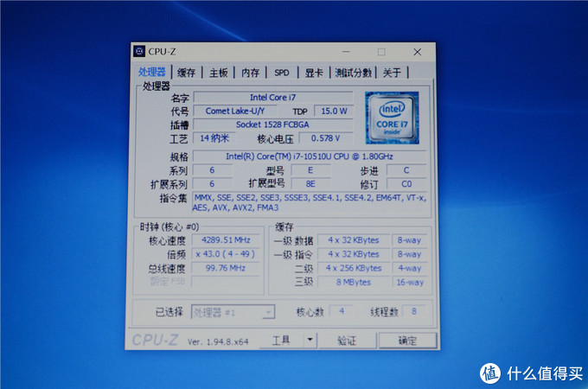Click the 确定 button
Screen dimensions: 588x389
click(x=407, y=341)
